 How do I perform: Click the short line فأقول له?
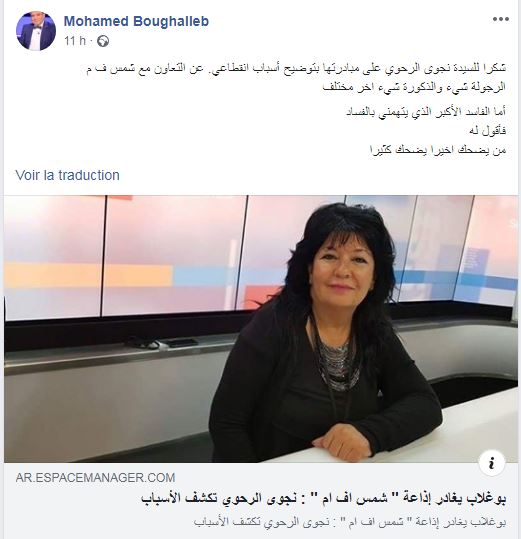[x=488, y=131]
